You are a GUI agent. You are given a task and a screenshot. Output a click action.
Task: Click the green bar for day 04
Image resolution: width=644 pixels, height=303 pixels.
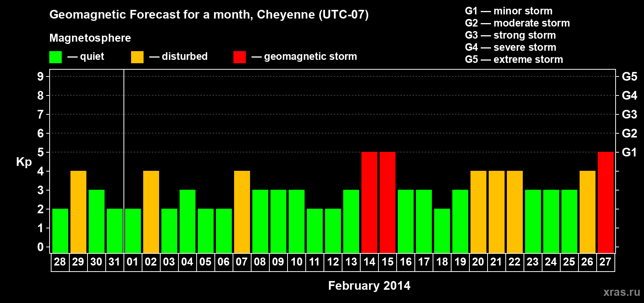point(188,222)
